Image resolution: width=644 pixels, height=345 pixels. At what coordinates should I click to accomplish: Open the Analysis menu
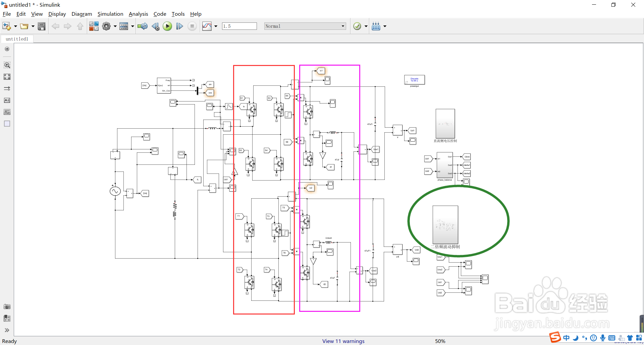pos(138,14)
